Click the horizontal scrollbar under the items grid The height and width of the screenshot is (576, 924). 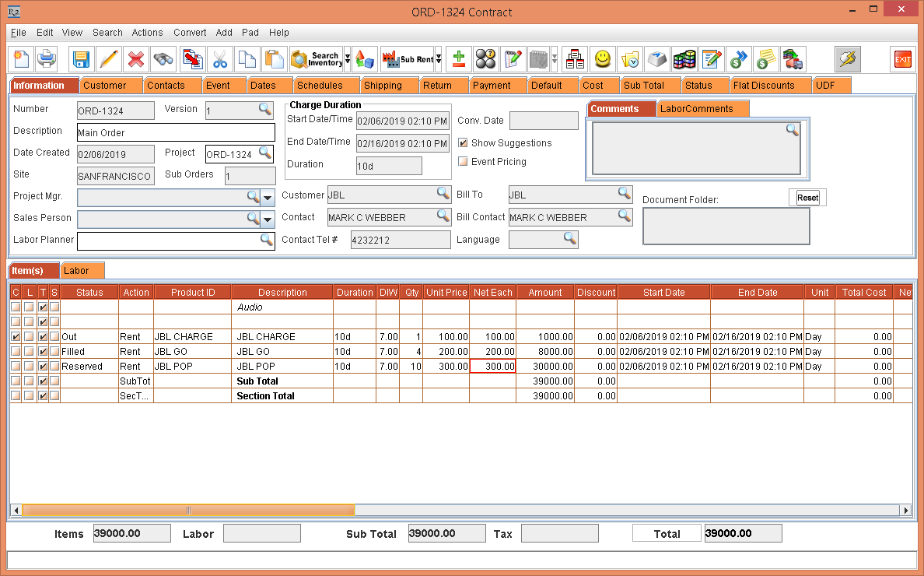click(188, 511)
